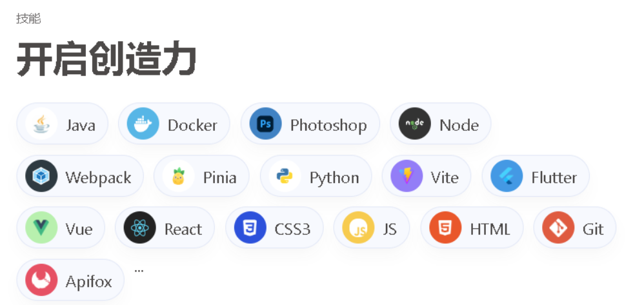Image resolution: width=644 pixels, height=305 pixels.
Task: Click the Vite lightning icon
Action: 407,176
